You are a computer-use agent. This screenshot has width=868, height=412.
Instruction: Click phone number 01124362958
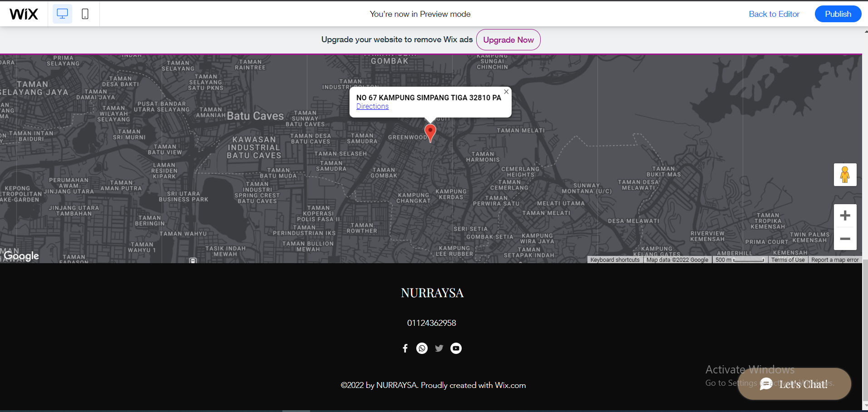[431, 323]
